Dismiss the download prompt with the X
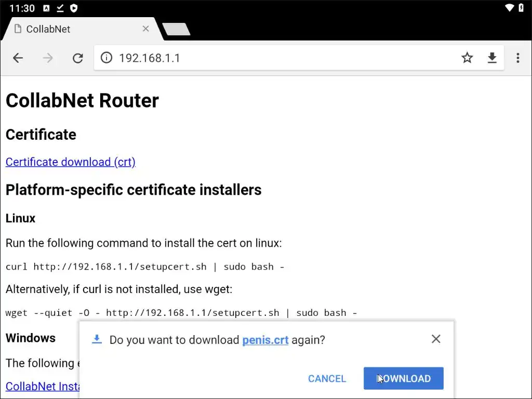This screenshot has width=532, height=399. click(x=436, y=339)
